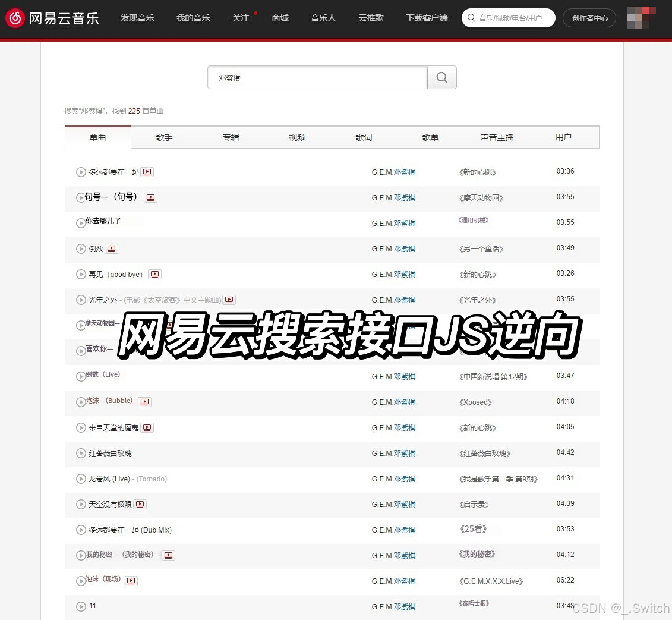Image resolution: width=672 pixels, height=620 pixels.
Task: Open MV icon for 泡沫 (Bubble)
Action: click(145, 402)
